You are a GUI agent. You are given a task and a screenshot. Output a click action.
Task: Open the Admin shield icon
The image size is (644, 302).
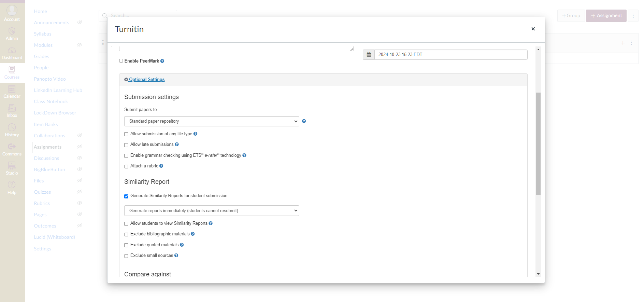point(12,31)
